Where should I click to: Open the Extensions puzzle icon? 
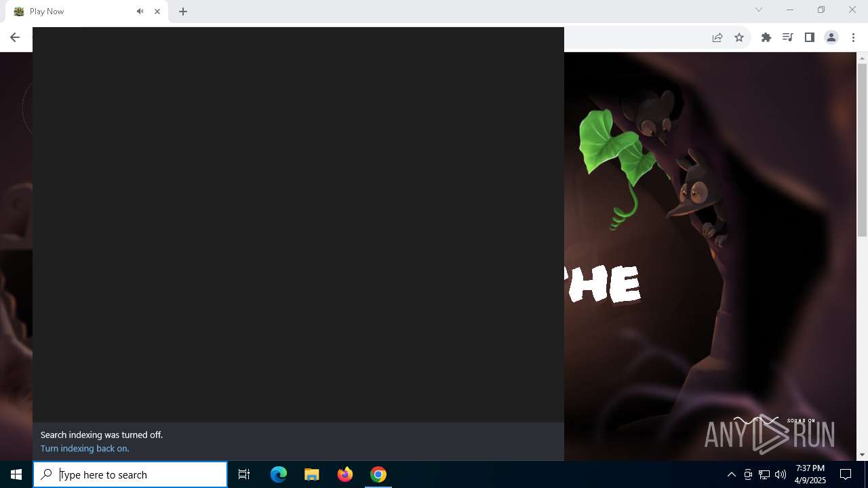coord(766,37)
